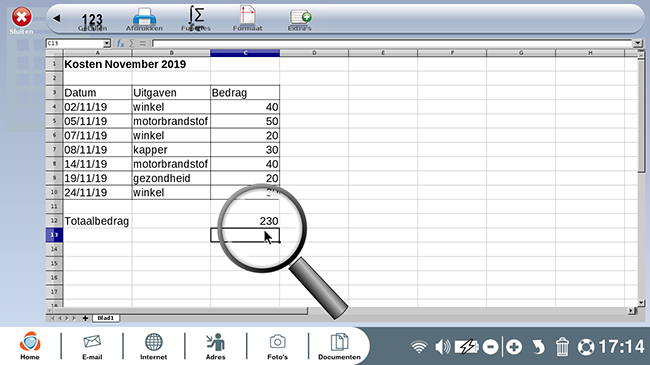Go to last sheet tab arrow
The height and width of the screenshot is (365, 650).
point(74,318)
